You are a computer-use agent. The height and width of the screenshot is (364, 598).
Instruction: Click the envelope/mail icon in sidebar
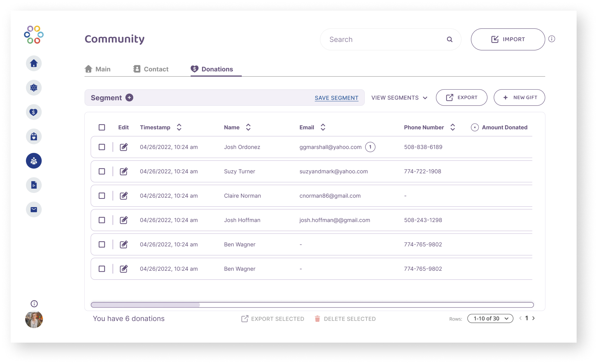34,209
